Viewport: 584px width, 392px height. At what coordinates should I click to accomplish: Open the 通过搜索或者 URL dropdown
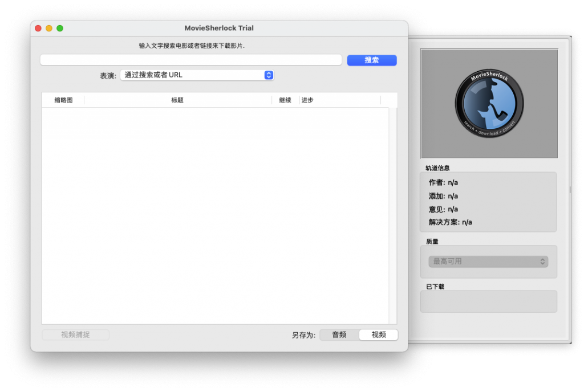[x=197, y=75]
